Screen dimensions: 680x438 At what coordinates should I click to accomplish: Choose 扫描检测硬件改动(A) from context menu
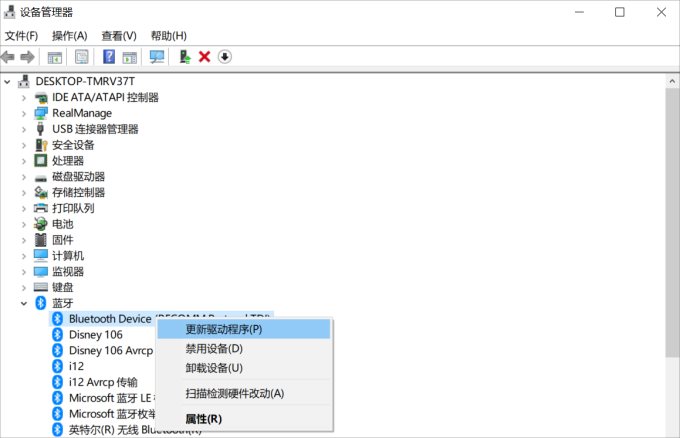pos(244,393)
